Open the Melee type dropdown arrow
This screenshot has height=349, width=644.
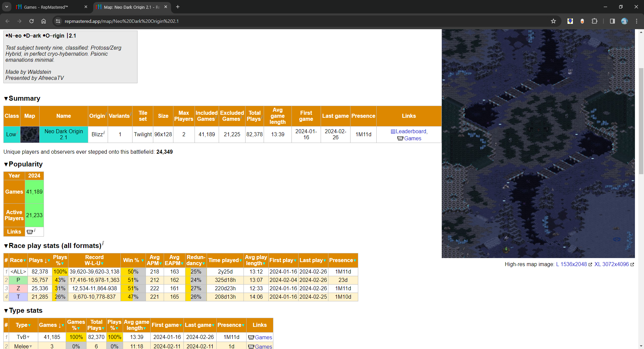click(31, 346)
